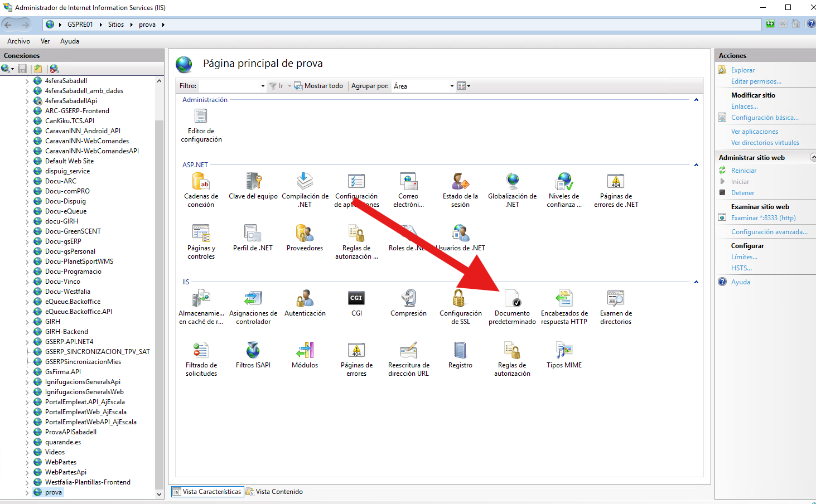This screenshot has height=504, width=816.
Task: Click the Reiniciar site action
Action: [x=743, y=171]
